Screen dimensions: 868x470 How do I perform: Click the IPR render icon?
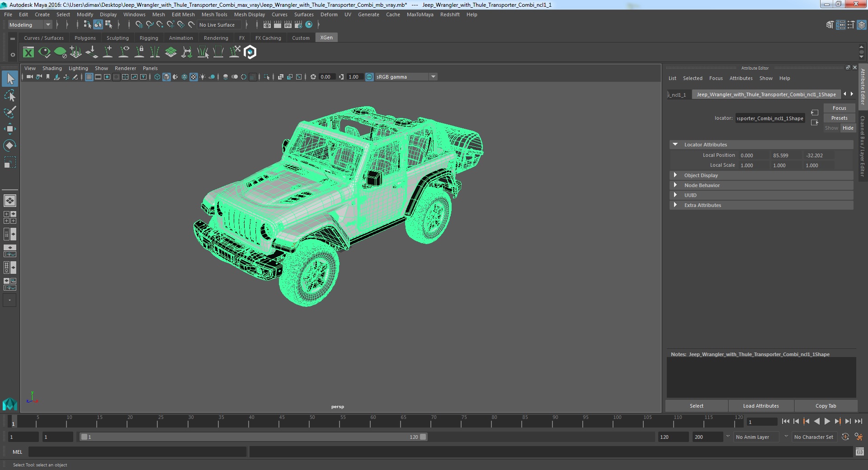click(288, 25)
